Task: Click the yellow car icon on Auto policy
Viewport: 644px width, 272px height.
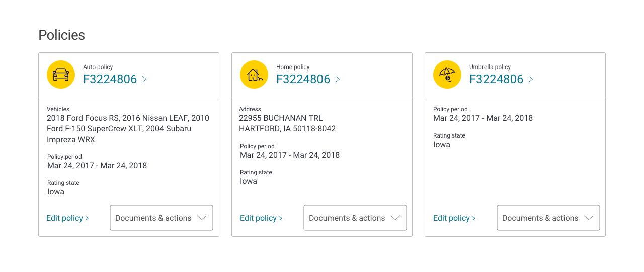Action: (61, 75)
